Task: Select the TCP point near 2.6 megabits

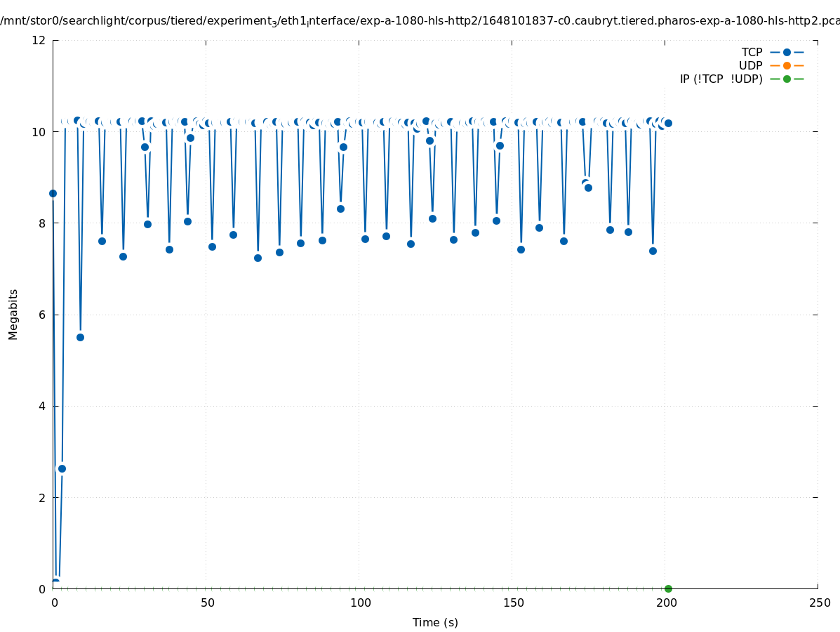Action: (x=62, y=468)
